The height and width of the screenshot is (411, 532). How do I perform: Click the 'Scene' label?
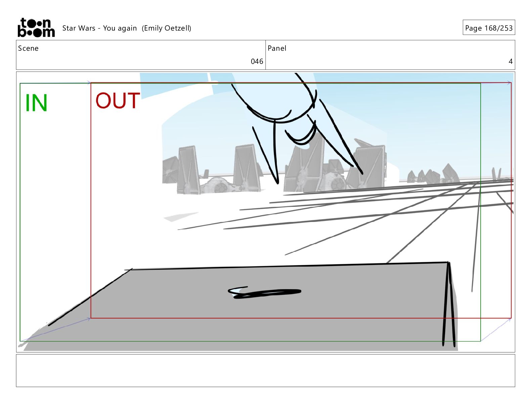pos(28,48)
